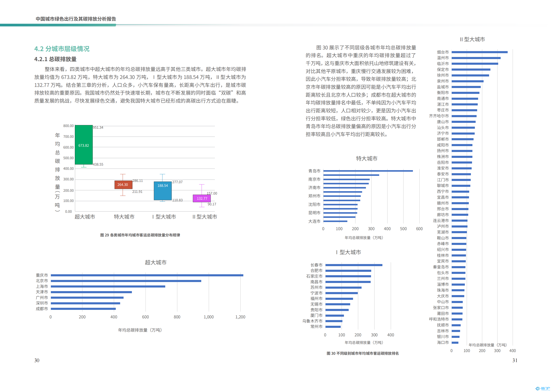Click the 昆明市 label in the 特大城市 chart
The height and width of the screenshot is (392, 552).
click(x=314, y=213)
